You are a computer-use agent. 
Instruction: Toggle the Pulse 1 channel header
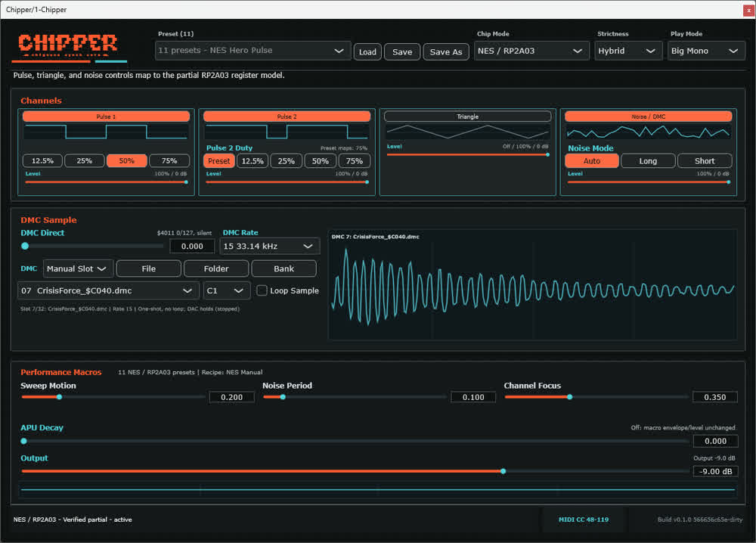click(x=106, y=116)
